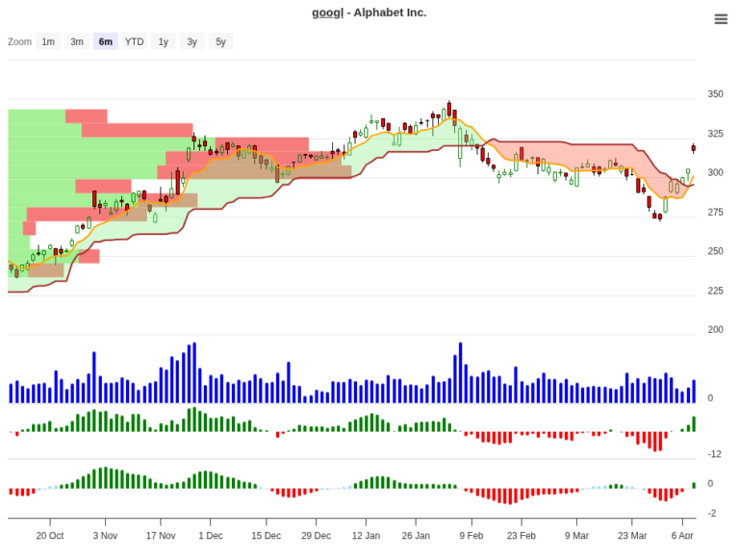Click the 3 Nov date label

(105, 536)
